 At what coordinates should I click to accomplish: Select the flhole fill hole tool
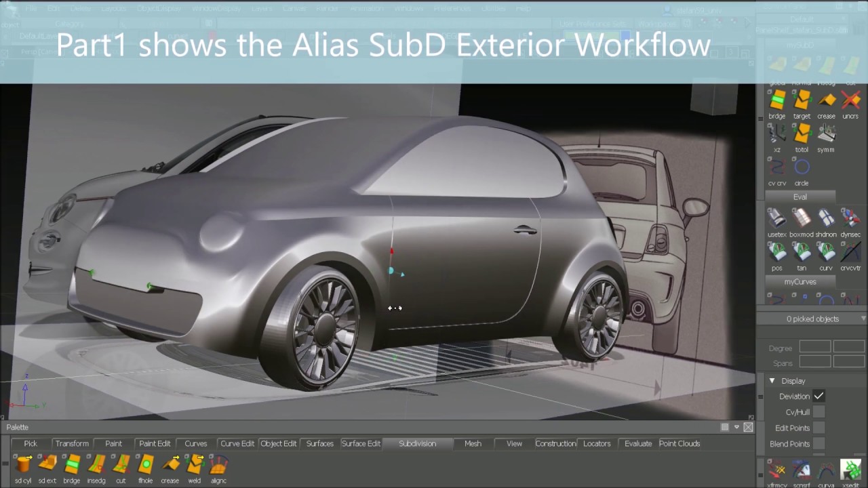(x=145, y=465)
